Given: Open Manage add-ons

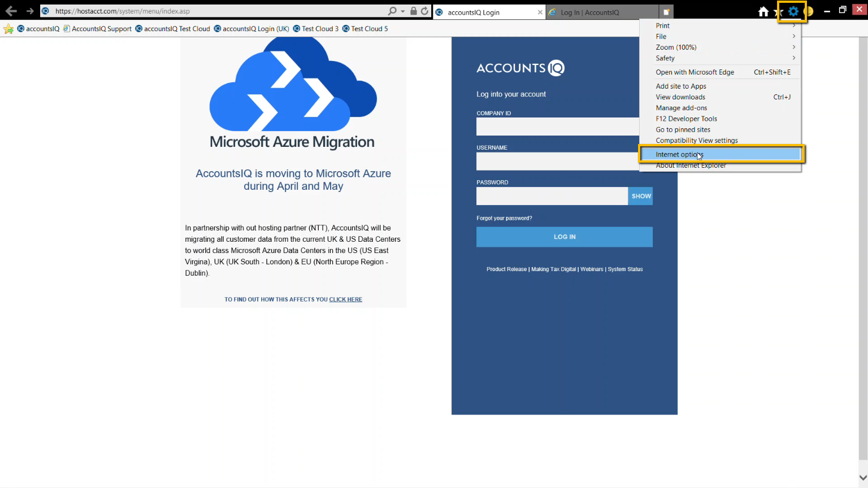Looking at the screenshot, I should [x=721, y=108].
